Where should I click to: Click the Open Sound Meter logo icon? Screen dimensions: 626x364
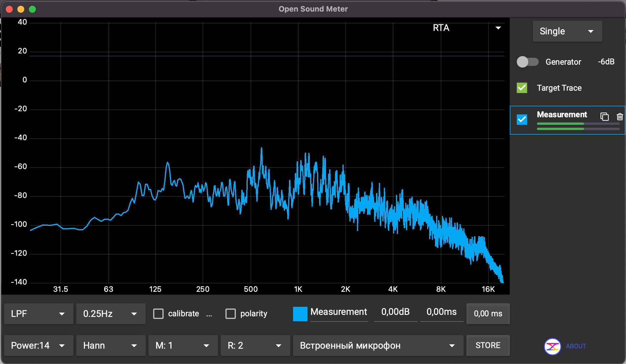click(x=552, y=346)
